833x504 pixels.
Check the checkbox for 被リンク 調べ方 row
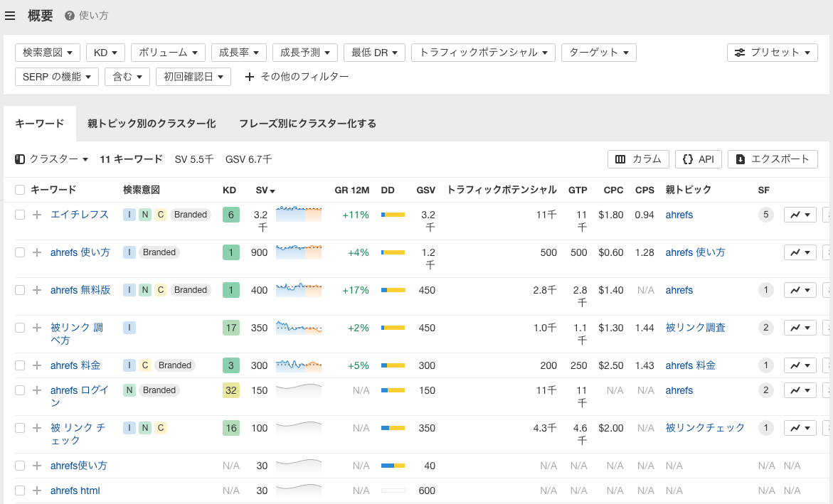point(18,327)
